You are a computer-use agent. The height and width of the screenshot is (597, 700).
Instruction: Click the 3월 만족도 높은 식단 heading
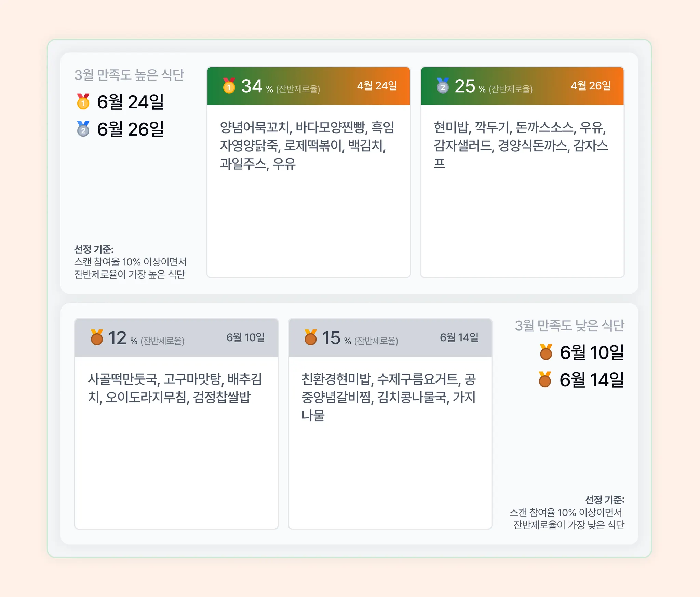129,75
